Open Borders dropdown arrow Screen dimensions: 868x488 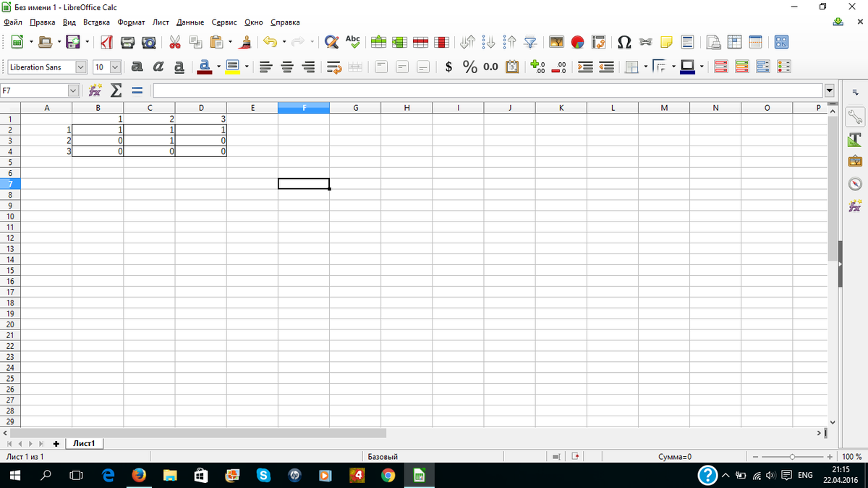tap(645, 67)
